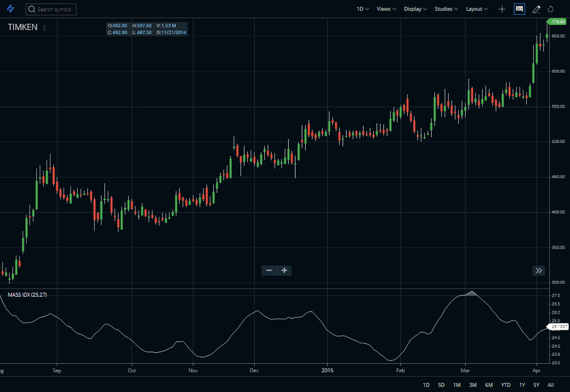Image resolution: width=570 pixels, height=392 pixels.
Task: Focus the Search symbol input field
Action: tap(51, 9)
